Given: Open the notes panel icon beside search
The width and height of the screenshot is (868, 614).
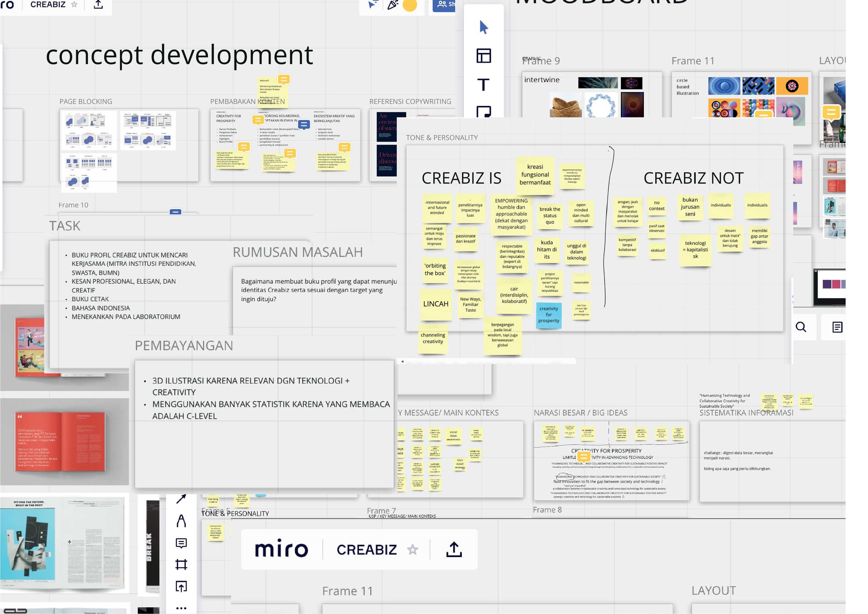Looking at the screenshot, I should (837, 327).
